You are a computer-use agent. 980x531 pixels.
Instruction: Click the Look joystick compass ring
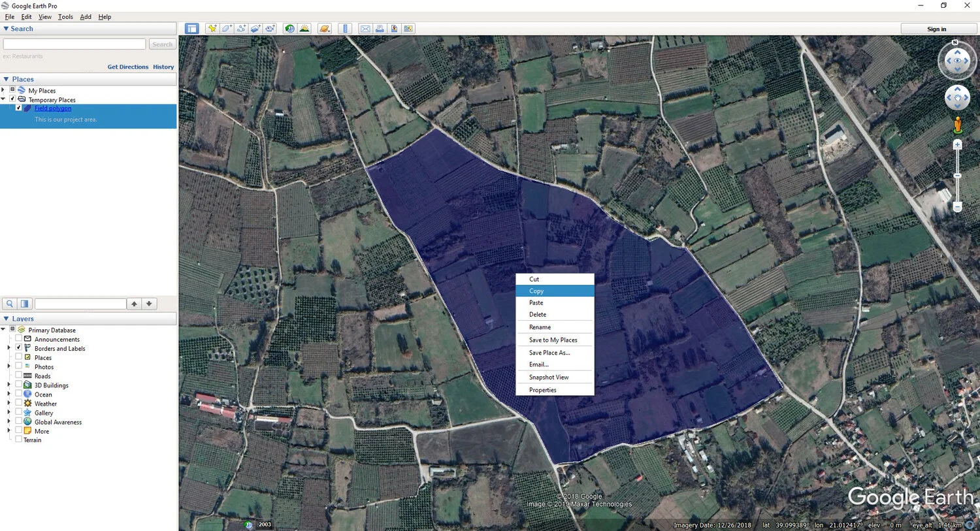(x=958, y=61)
